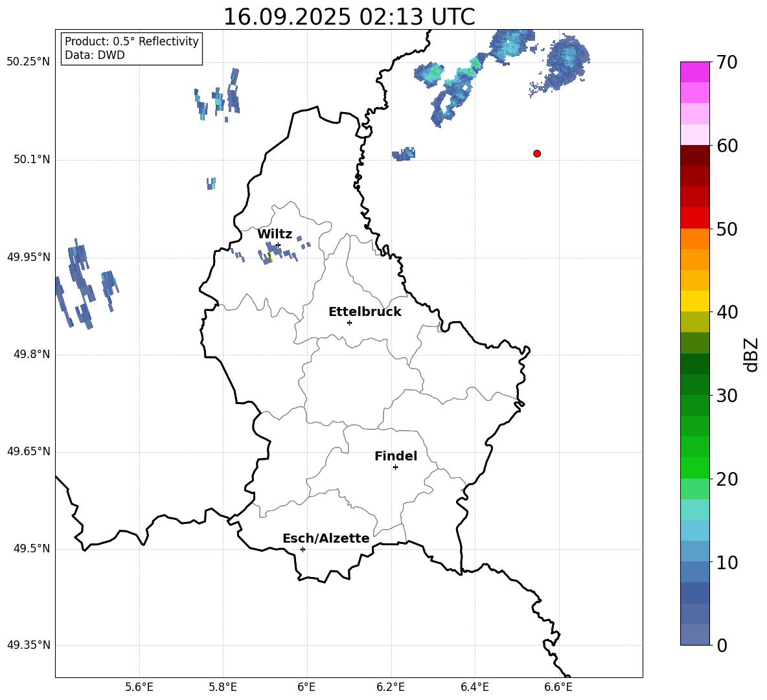Click the colorbar tick label 50

coord(727,229)
